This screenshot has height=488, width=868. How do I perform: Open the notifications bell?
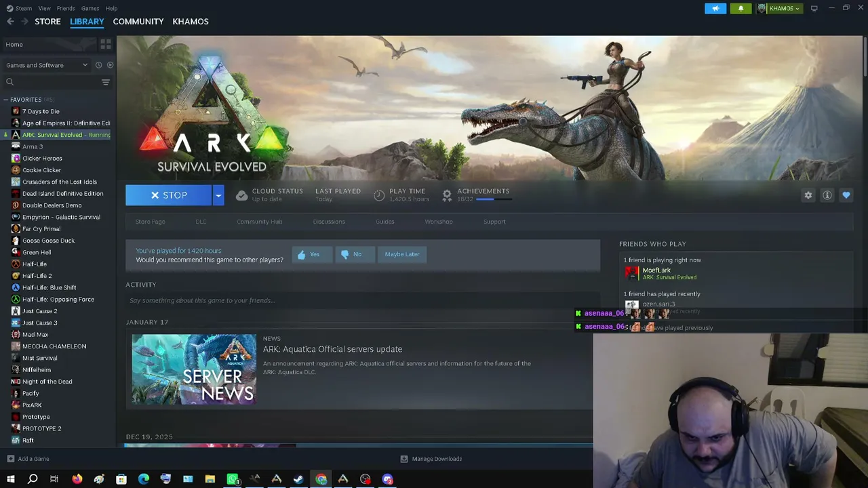point(741,8)
